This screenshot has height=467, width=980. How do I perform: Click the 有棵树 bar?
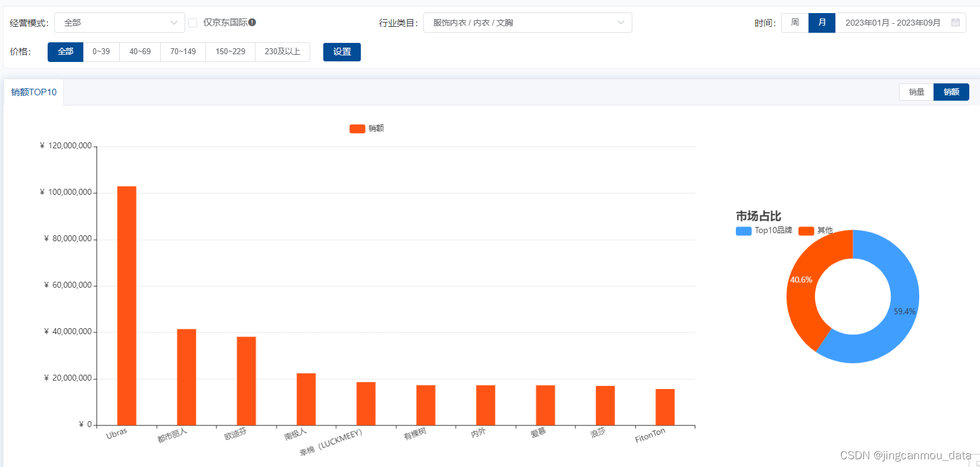426,405
